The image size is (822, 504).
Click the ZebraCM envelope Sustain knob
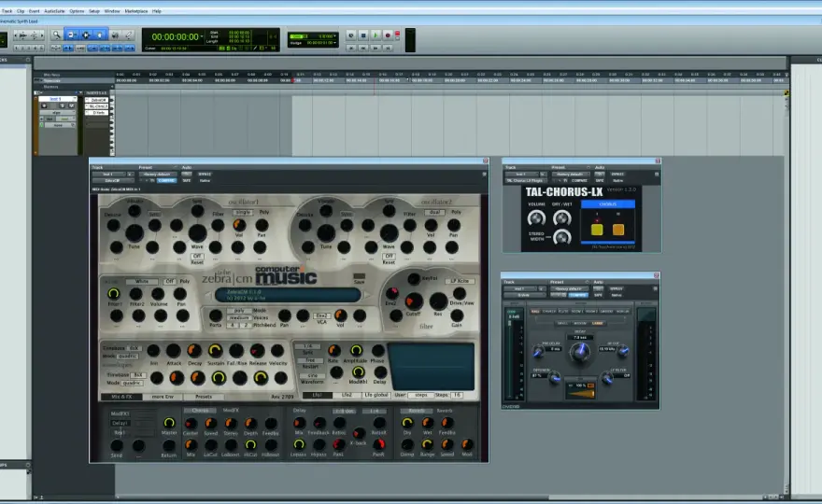(x=215, y=350)
